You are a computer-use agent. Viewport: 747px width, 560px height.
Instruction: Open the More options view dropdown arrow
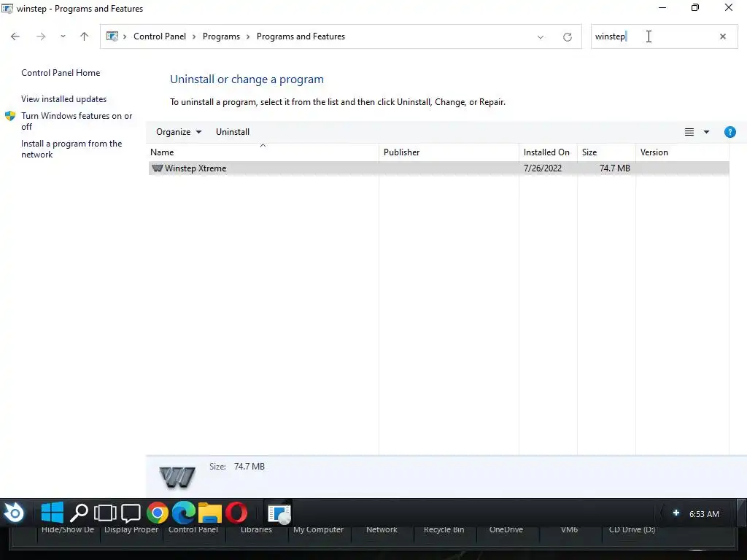(706, 132)
